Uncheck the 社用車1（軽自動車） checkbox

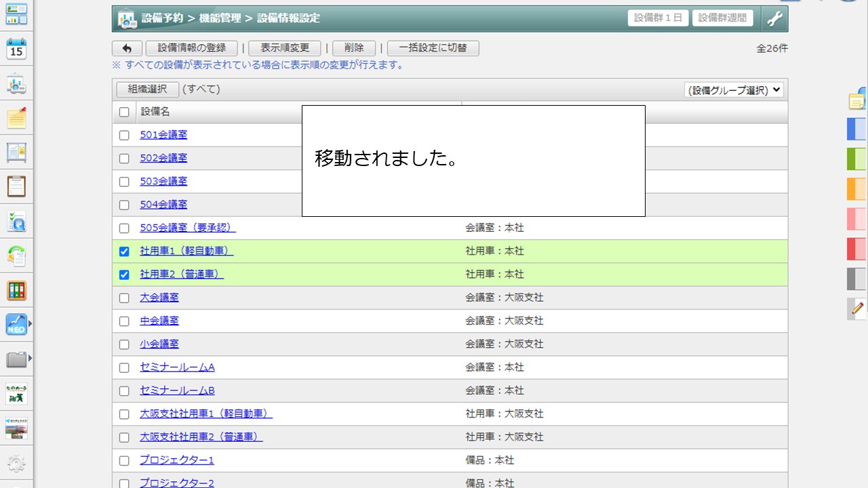124,251
